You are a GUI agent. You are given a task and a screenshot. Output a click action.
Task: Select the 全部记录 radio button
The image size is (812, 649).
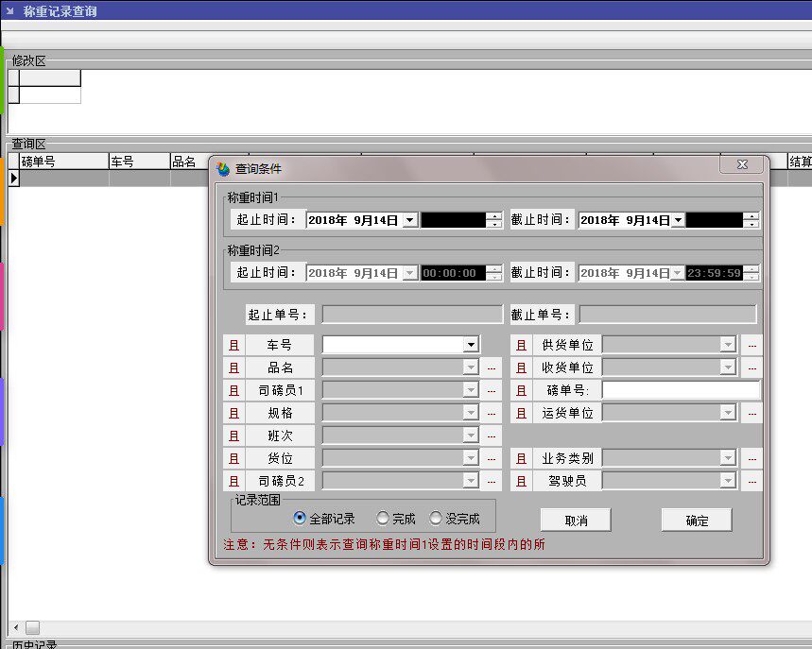click(x=300, y=518)
